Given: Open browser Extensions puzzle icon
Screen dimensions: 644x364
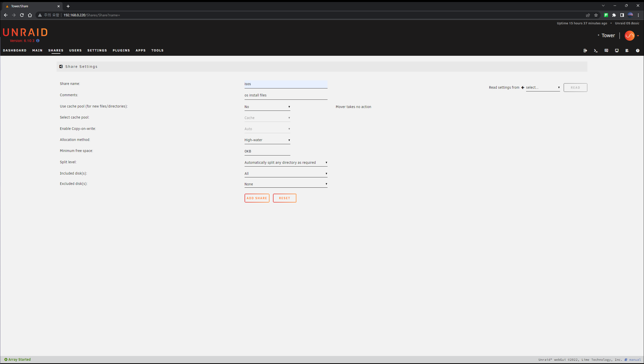Looking at the screenshot, I should [614, 15].
